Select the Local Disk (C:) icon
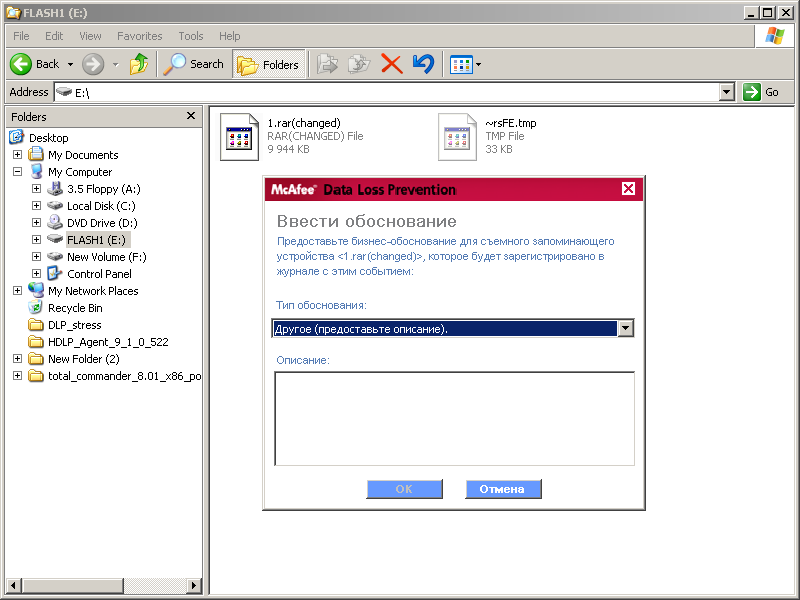800x600 pixels. tap(55, 205)
